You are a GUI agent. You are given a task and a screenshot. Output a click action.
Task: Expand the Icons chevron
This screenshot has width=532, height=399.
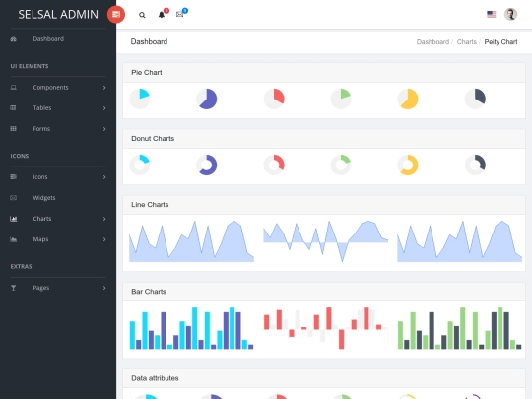(x=104, y=177)
